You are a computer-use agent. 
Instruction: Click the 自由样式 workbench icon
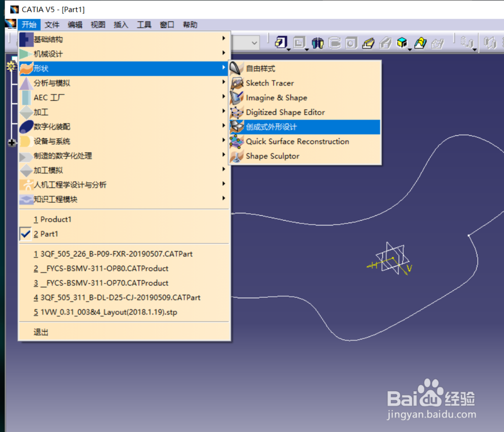[x=237, y=68]
